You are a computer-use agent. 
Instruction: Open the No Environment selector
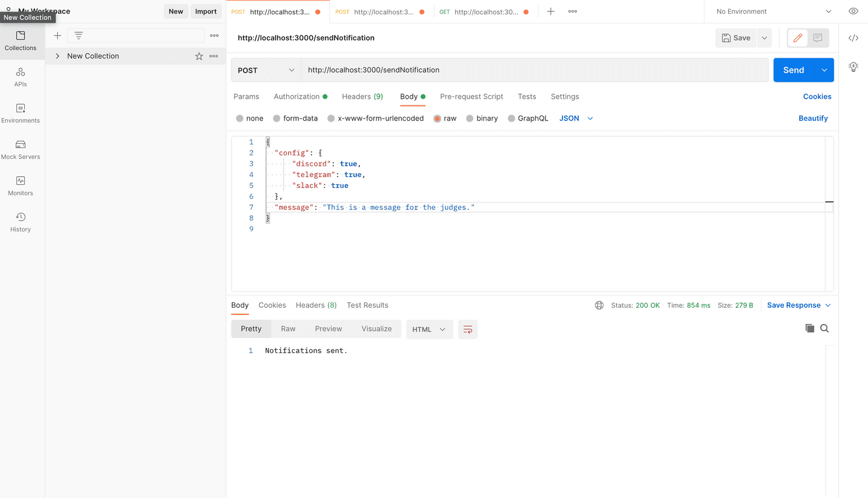(773, 11)
